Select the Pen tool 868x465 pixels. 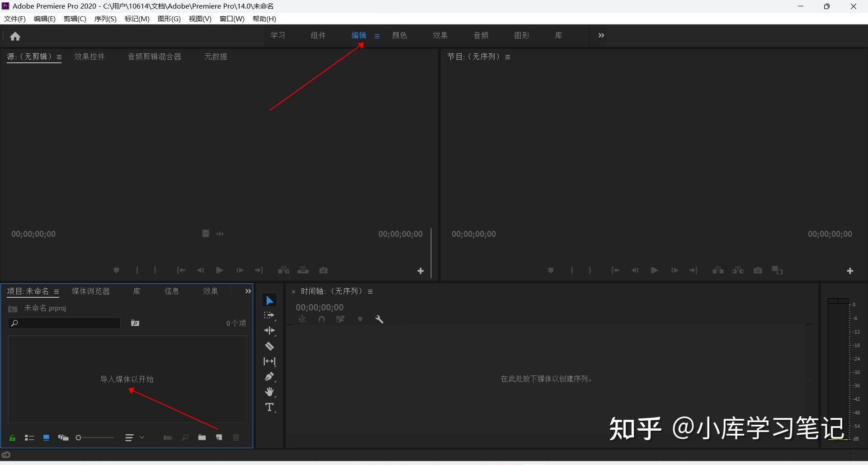click(269, 376)
